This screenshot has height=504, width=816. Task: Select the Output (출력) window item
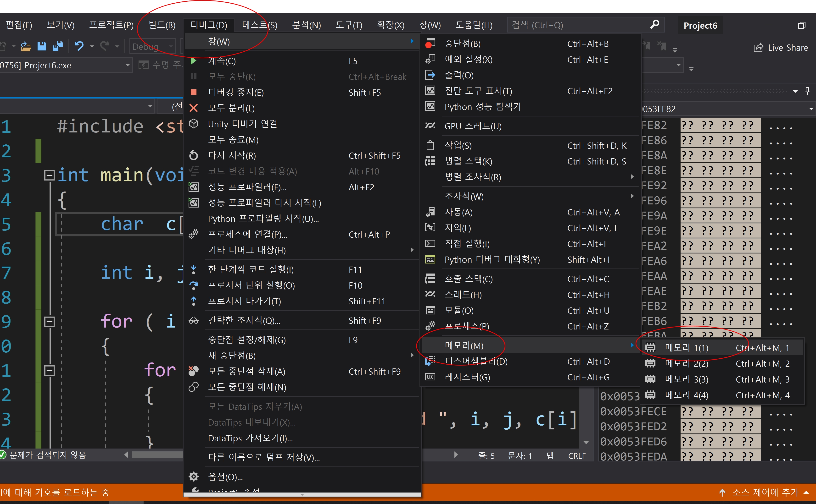pos(531,75)
